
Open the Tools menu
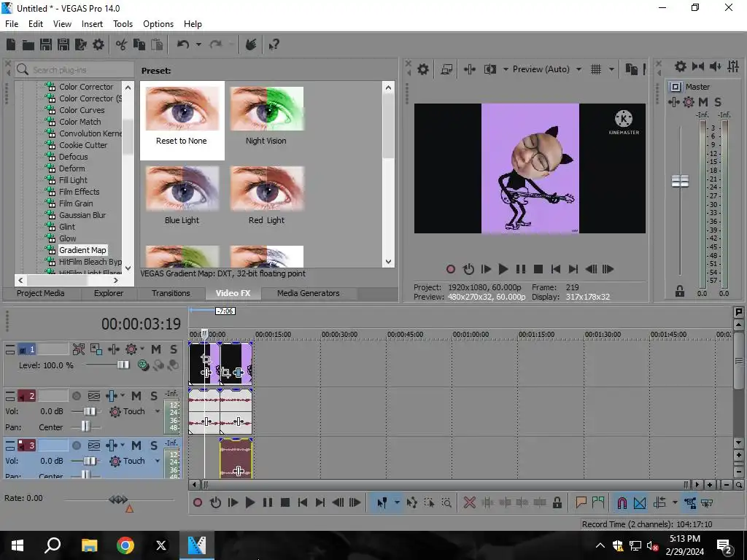[123, 24]
